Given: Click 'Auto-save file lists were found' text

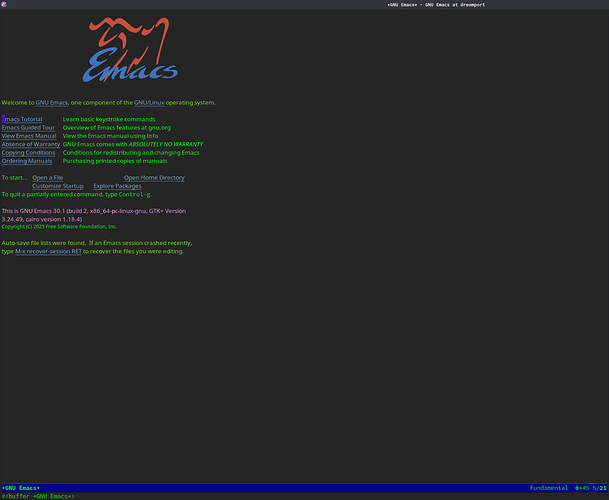Looking at the screenshot, I should [44, 243].
